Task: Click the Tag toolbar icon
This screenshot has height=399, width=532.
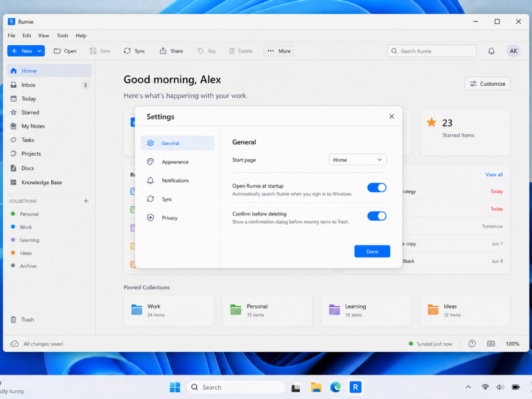Action: point(201,51)
